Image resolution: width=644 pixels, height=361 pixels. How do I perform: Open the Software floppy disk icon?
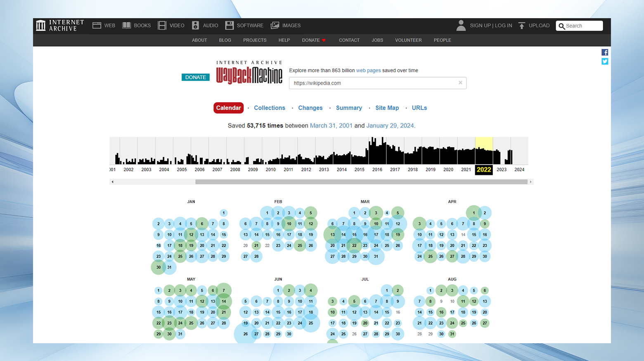(x=230, y=26)
